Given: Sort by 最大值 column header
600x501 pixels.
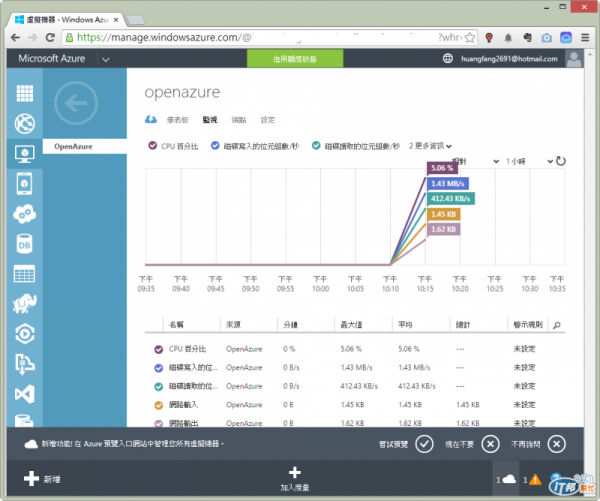Looking at the screenshot, I should pyautogui.click(x=351, y=325).
